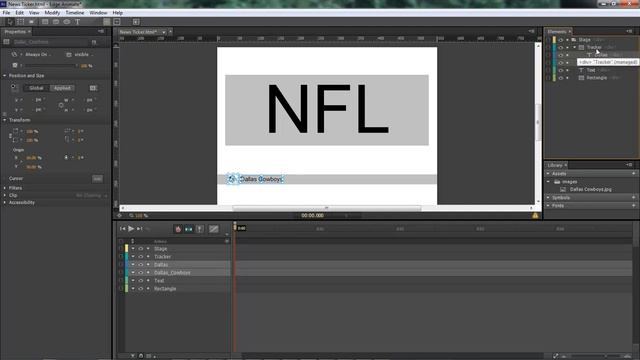Open the News Ticker document dropdown arrow
Screen dimensions: 640x360
(x=164, y=32)
